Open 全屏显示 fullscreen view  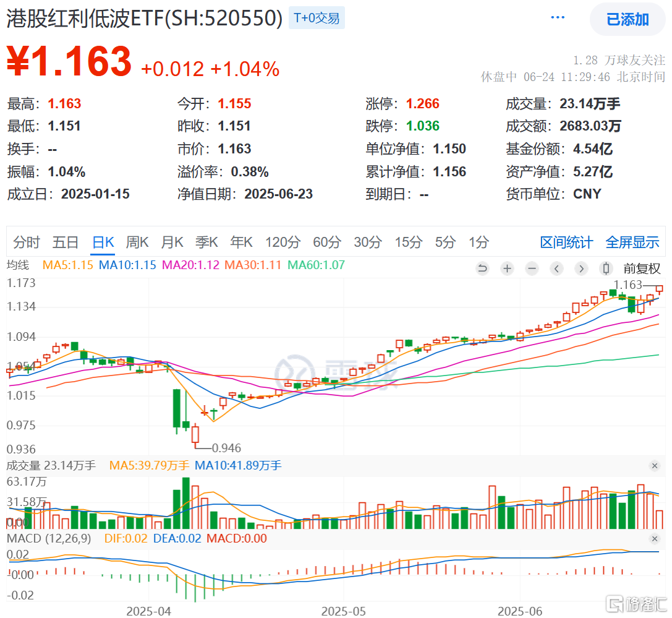tap(632, 242)
